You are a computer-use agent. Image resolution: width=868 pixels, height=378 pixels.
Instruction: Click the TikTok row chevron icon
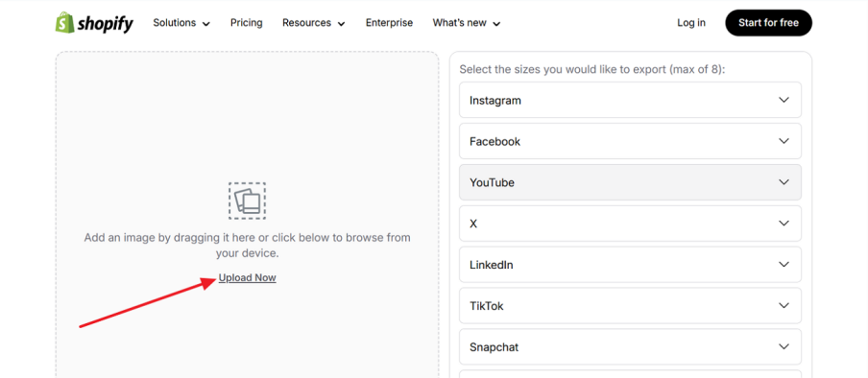[x=784, y=305]
